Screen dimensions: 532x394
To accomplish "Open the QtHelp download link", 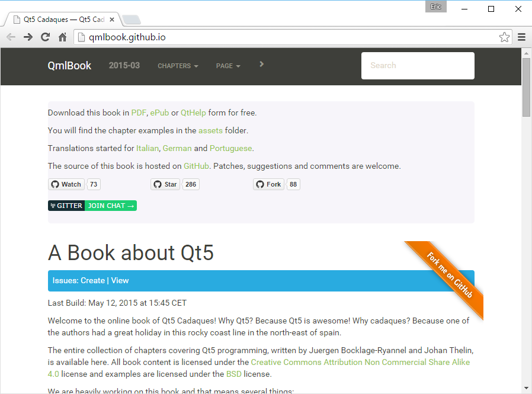I will tap(193, 113).
